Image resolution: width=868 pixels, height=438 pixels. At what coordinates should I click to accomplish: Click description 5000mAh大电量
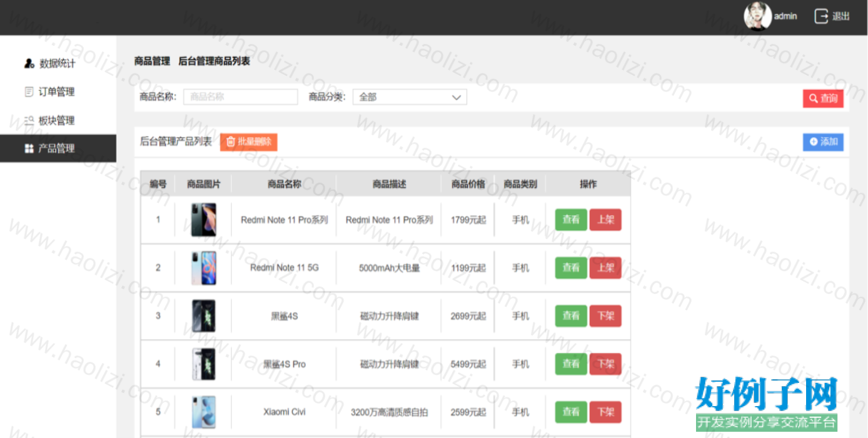tap(390, 268)
